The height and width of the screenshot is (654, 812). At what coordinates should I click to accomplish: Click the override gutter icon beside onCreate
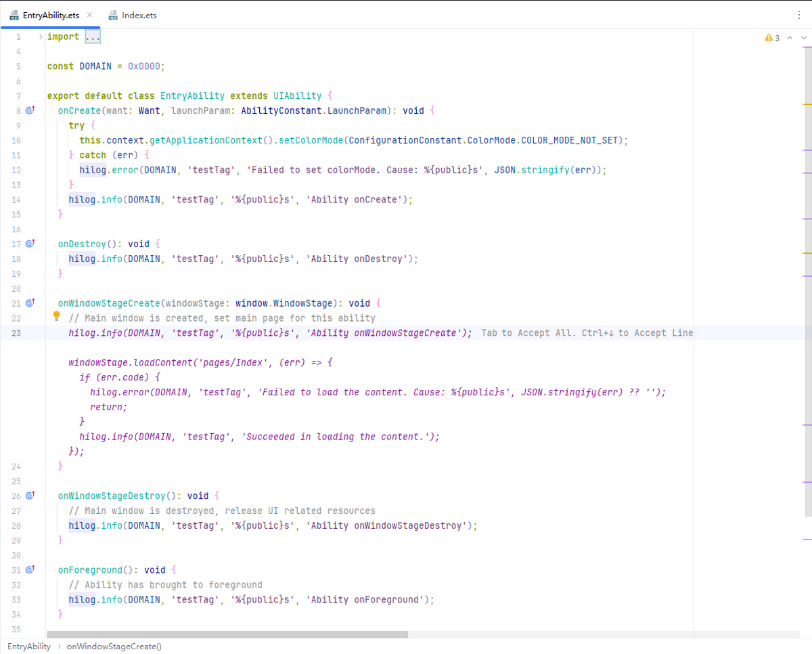point(30,110)
